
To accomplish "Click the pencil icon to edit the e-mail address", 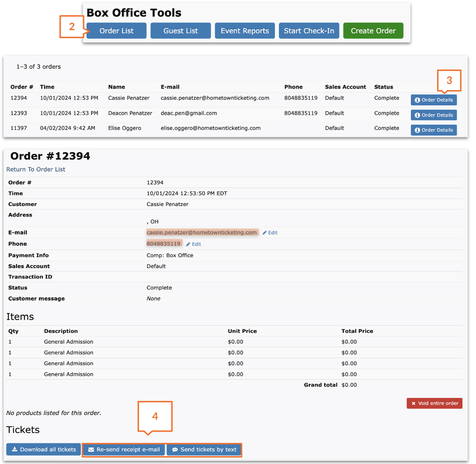I will point(265,232).
